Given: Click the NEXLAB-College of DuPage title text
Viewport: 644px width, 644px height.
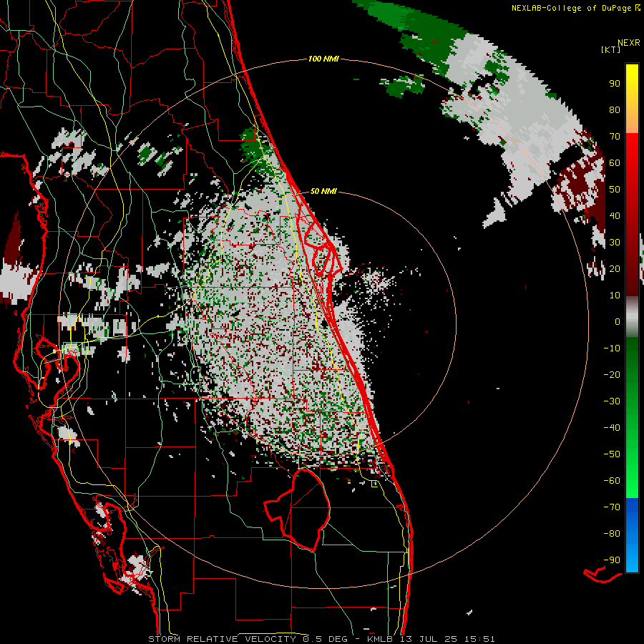Looking at the screenshot, I should [x=575, y=8].
